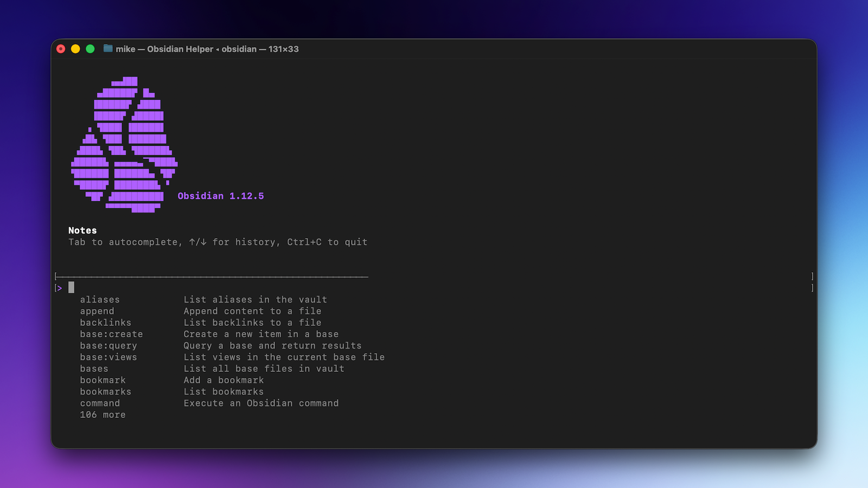The height and width of the screenshot is (488, 868).
Task: Select the "base:query" command suggestion
Action: (x=108, y=346)
